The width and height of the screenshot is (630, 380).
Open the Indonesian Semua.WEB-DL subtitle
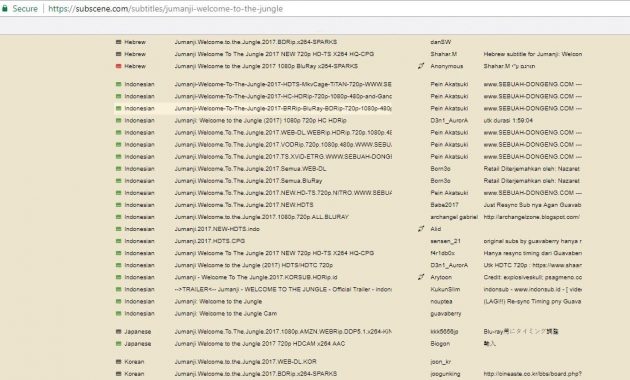pos(250,169)
